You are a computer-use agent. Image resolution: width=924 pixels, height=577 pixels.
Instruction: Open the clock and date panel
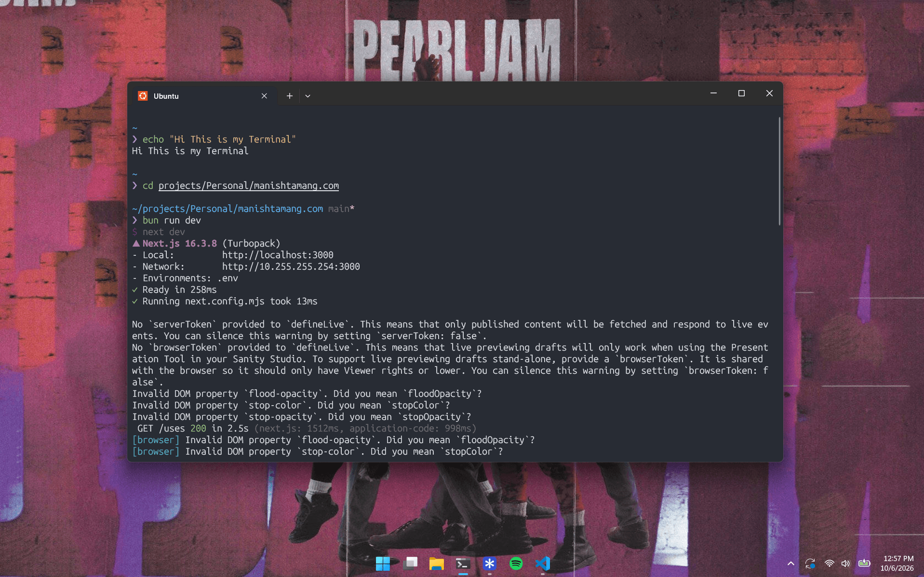pos(897,563)
